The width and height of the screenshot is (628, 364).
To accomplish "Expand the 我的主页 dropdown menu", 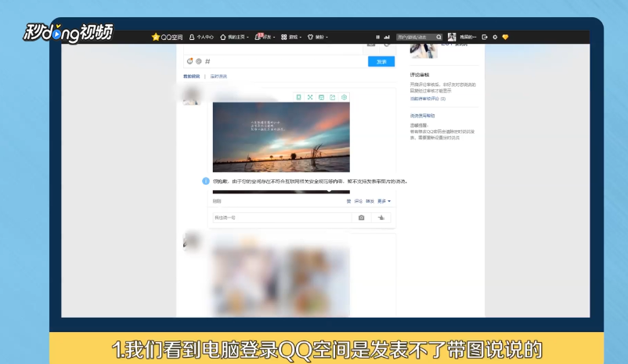I will click(234, 37).
